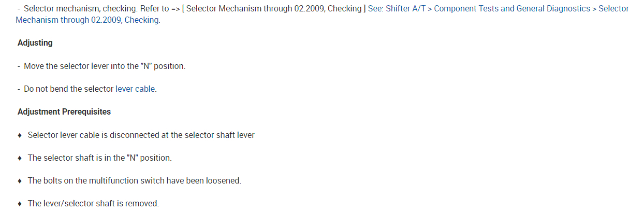Click 'The lever/selector shaft is removed' line

click(x=93, y=203)
